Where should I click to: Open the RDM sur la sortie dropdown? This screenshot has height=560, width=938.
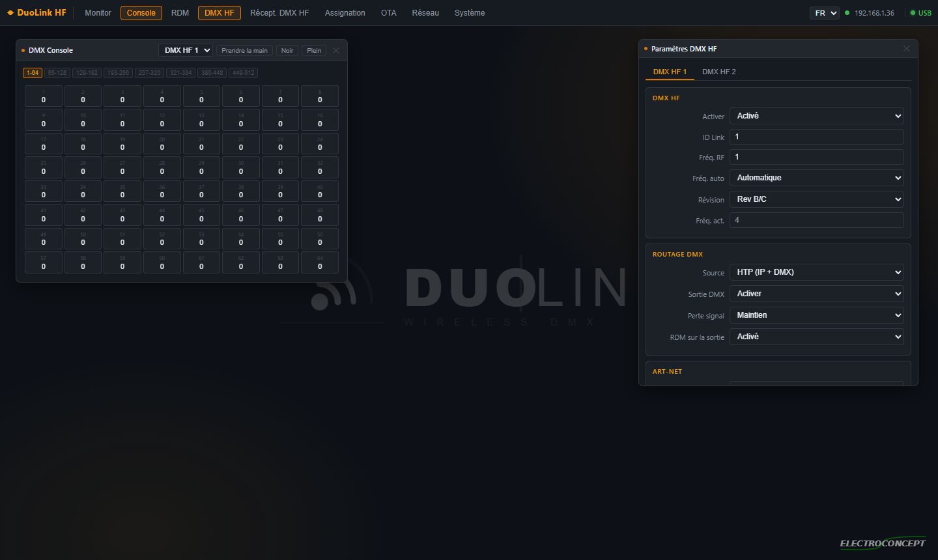click(x=817, y=337)
